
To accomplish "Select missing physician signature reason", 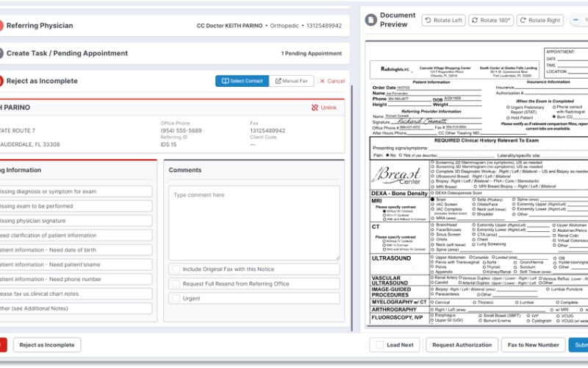I will point(76,221).
